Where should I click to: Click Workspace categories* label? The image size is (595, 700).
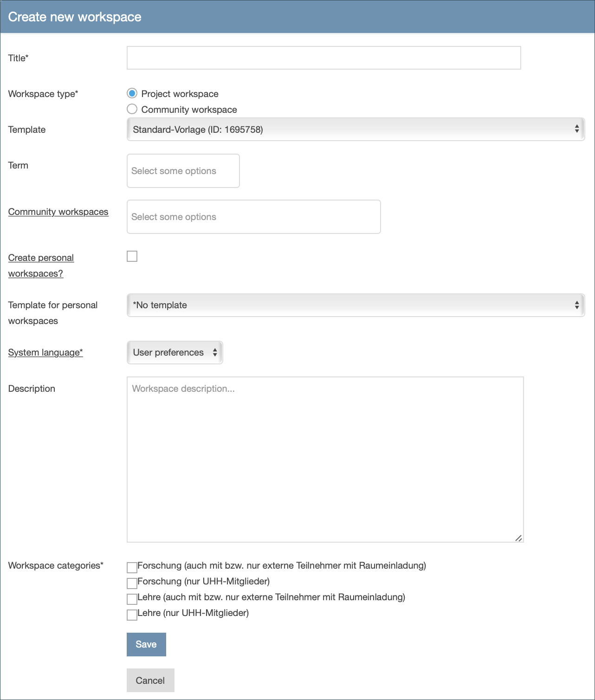(x=56, y=565)
